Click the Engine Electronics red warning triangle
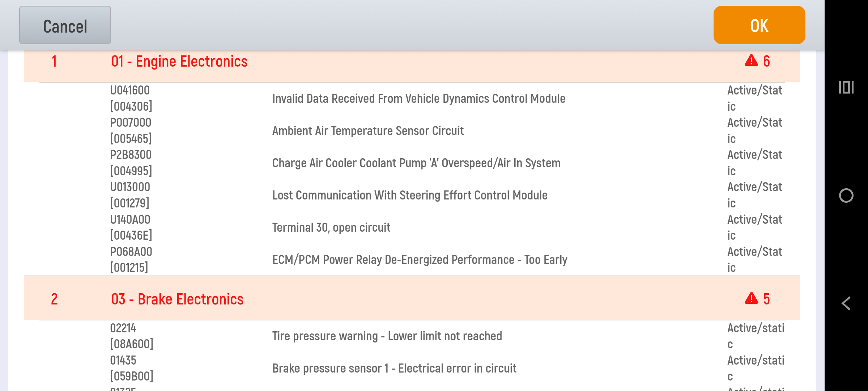Image resolution: width=868 pixels, height=391 pixels. (x=751, y=60)
